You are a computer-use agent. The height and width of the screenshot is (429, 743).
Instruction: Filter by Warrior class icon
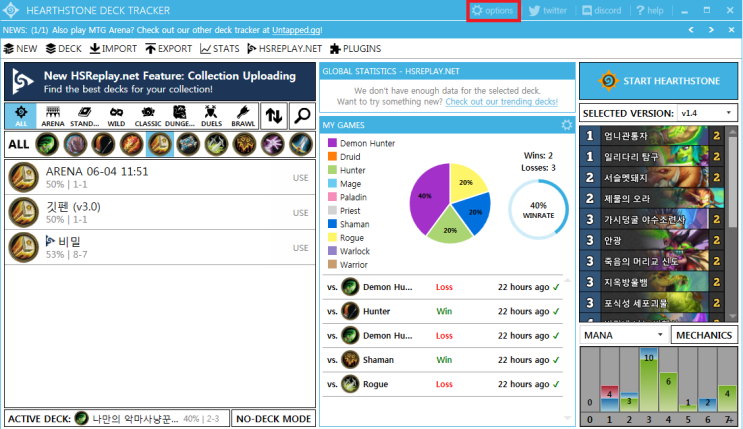tap(301, 144)
